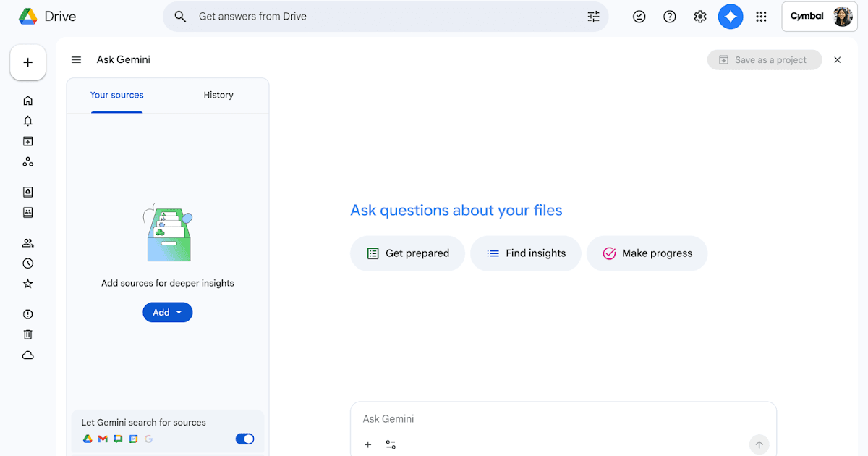Open Drive settings gear
Screen dimensions: 868x456
[x=700, y=17]
